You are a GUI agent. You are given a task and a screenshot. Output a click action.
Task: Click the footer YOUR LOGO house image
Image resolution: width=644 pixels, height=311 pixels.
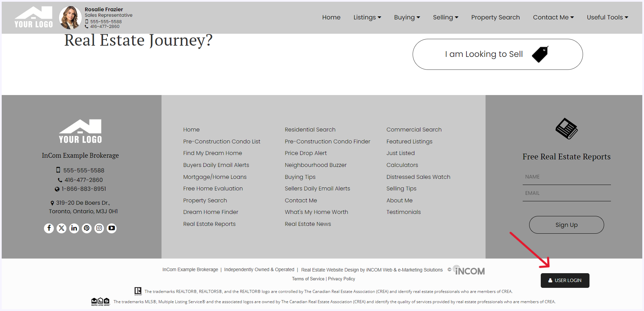tap(80, 131)
